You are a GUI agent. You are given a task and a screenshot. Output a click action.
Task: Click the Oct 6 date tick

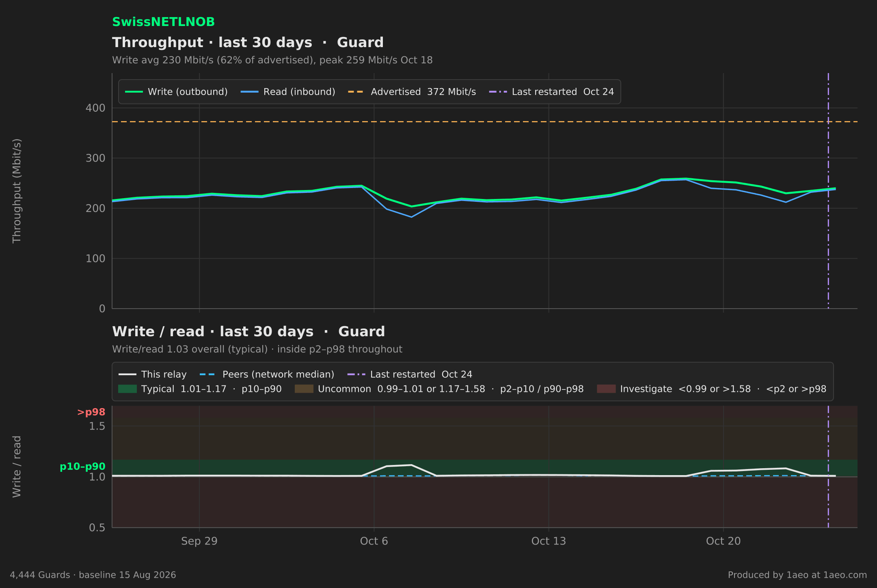pos(374,541)
